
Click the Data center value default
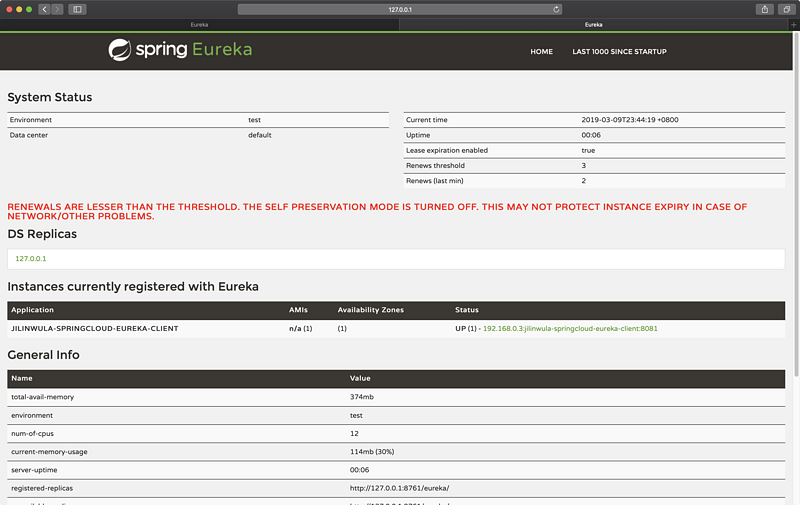(x=260, y=135)
